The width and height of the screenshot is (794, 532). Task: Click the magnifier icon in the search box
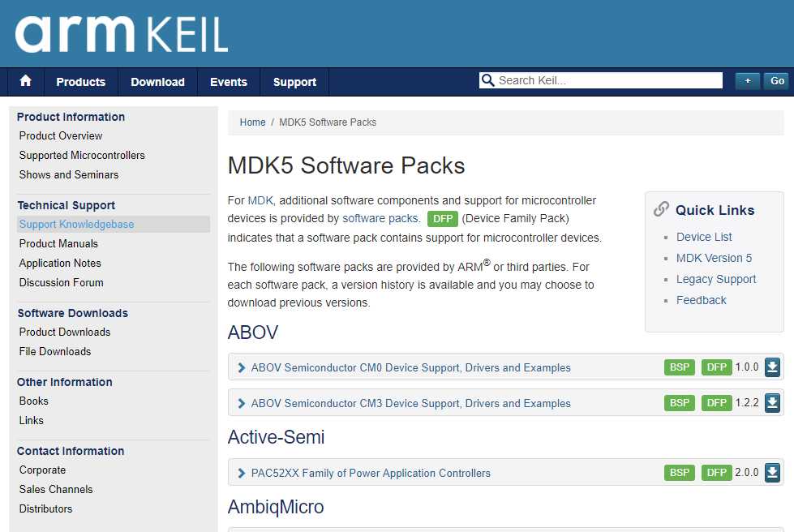point(487,80)
